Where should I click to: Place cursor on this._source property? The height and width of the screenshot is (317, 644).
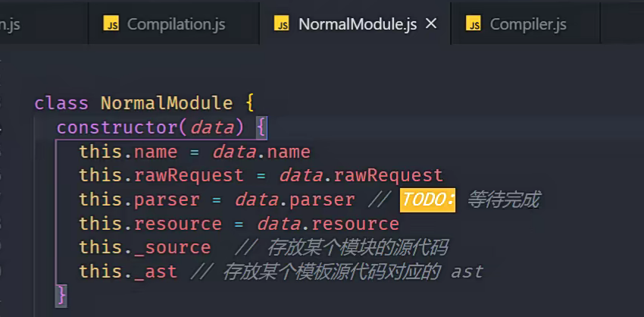pyautogui.click(x=172, y=247)
